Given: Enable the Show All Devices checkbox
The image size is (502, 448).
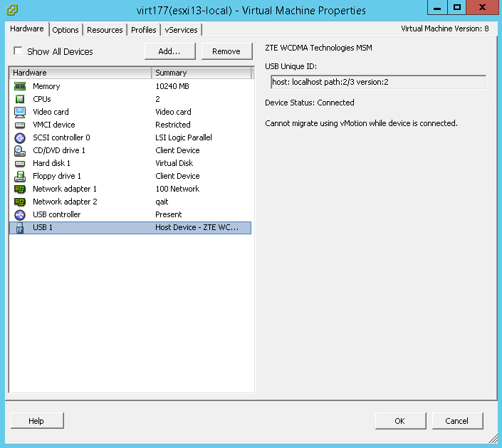Looking at the screenshot, I should tap(18, 51).
